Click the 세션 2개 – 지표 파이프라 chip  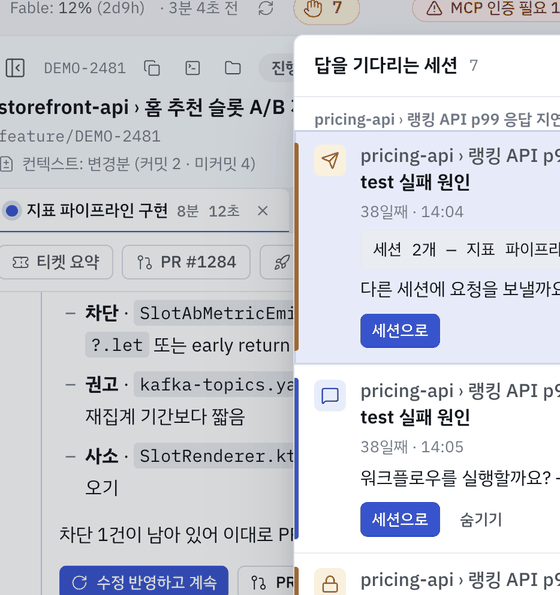tap(460, 249)
